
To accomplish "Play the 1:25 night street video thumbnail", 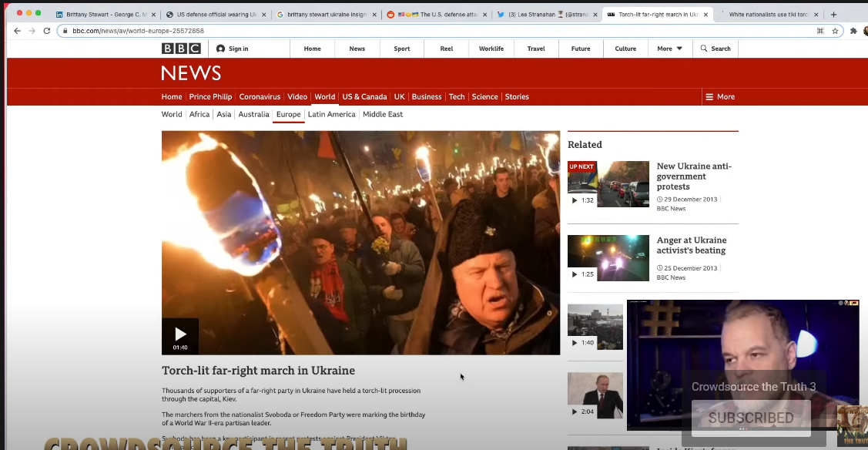I will 608,258.
